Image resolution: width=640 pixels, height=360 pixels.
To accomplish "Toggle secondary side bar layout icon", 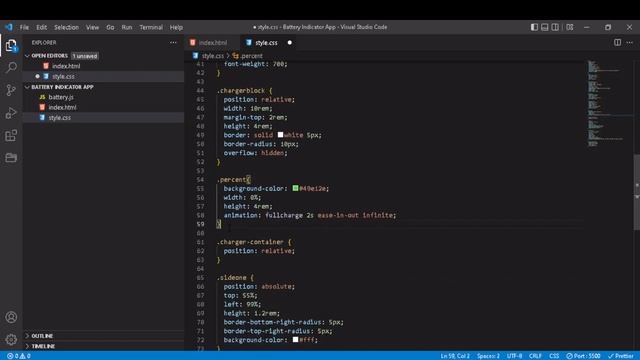I will tap(555, 27).
